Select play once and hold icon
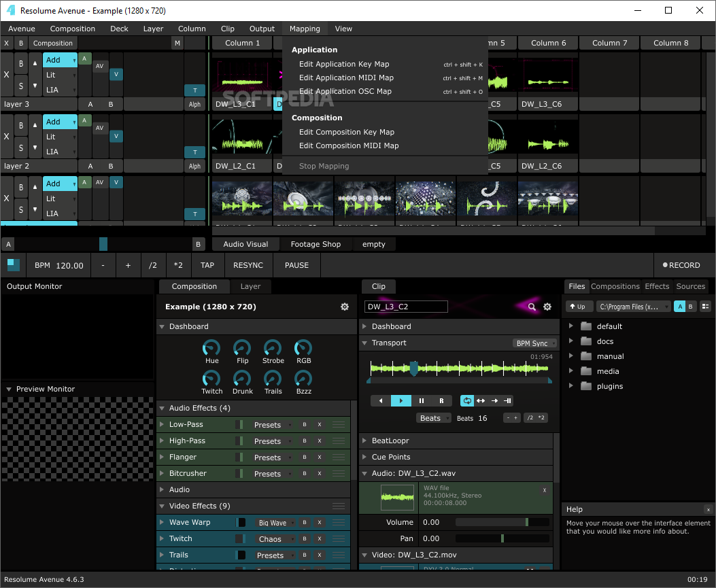The width and height of the screenshot is (716, 588). tap(507, 401)
